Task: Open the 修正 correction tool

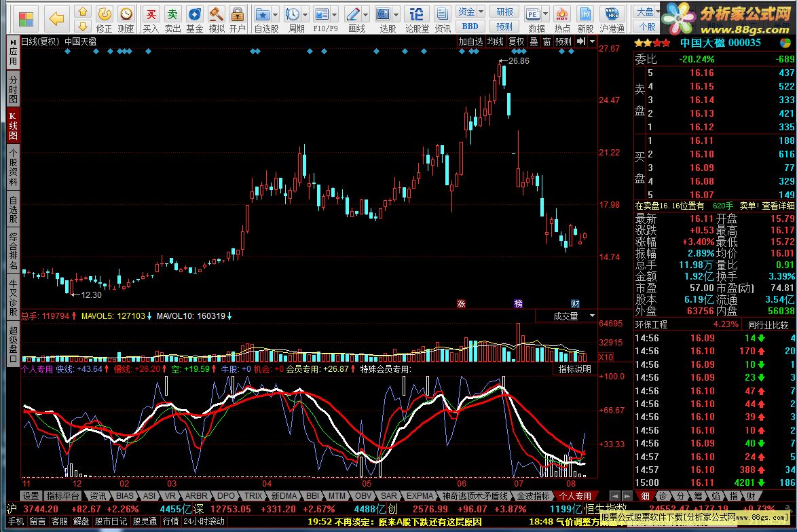Action: 104,20
